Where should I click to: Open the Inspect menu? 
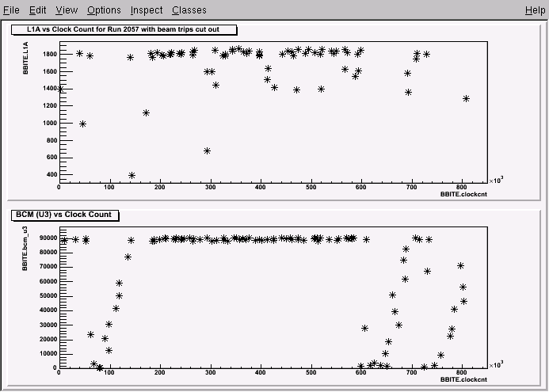(x=147, y=10)
